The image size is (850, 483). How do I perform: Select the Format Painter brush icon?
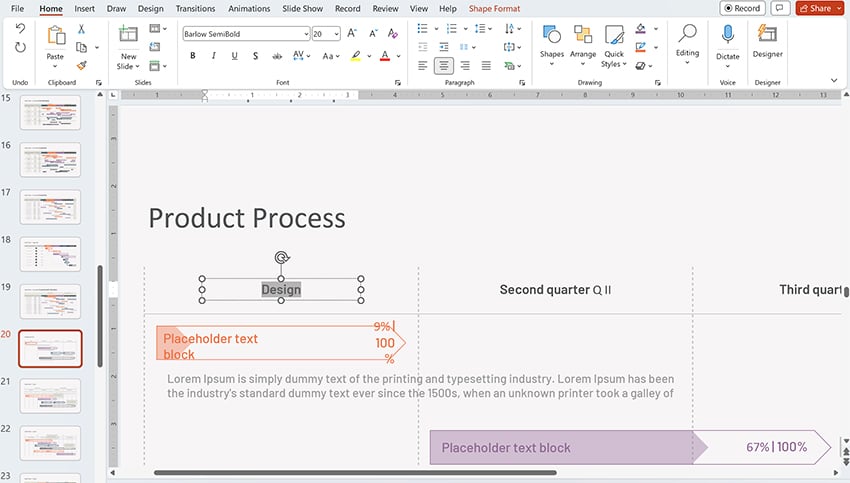click(82, 65)
